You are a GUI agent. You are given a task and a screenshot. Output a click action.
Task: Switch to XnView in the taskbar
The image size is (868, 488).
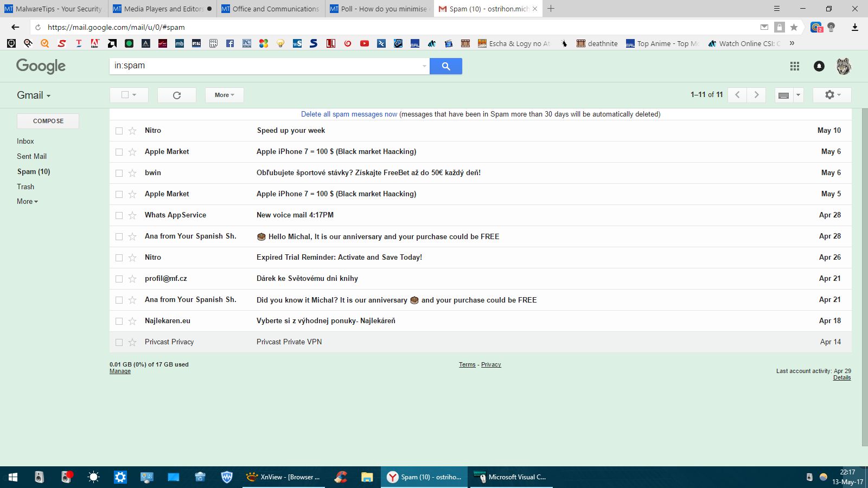point(283,477)
